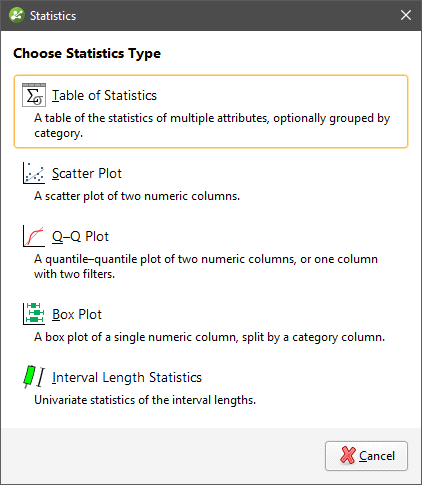
Task: Click the green Box Plot icon
Action: (34, 314)
